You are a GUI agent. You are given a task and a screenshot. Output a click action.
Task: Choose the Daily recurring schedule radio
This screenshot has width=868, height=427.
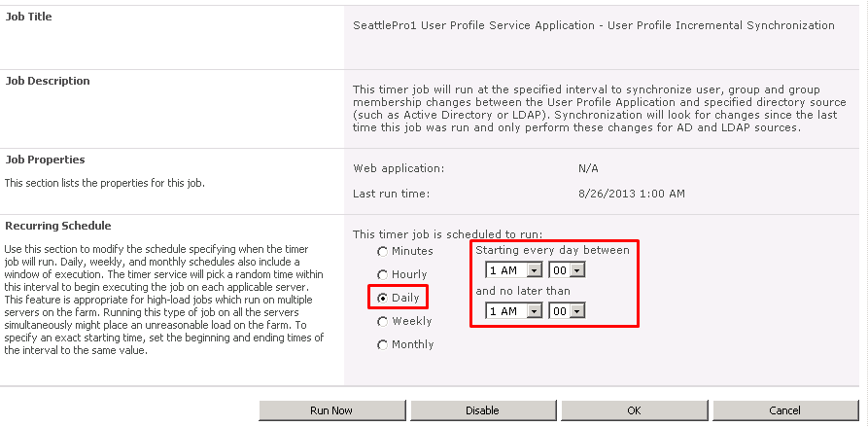point(383,298)
